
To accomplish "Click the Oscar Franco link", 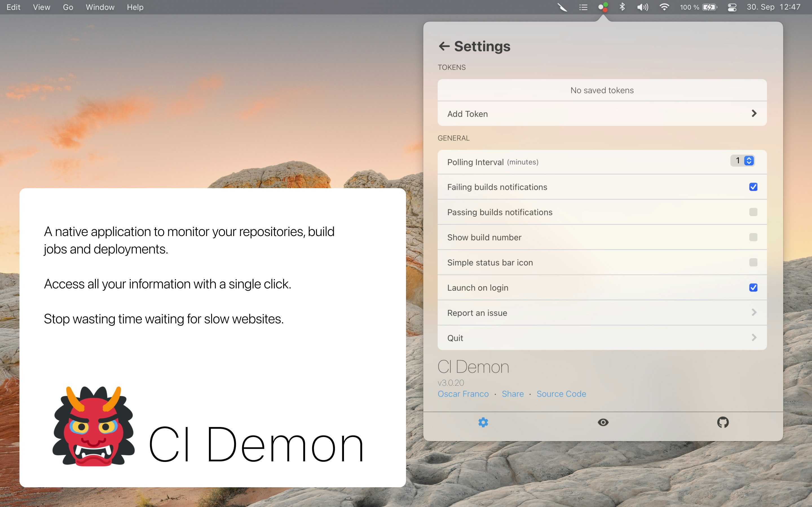I will (463, 394).
